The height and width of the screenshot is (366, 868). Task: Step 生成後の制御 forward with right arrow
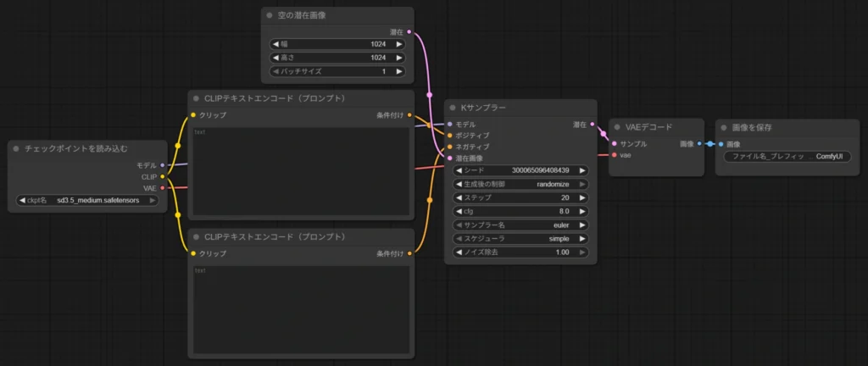click(582, 184)
